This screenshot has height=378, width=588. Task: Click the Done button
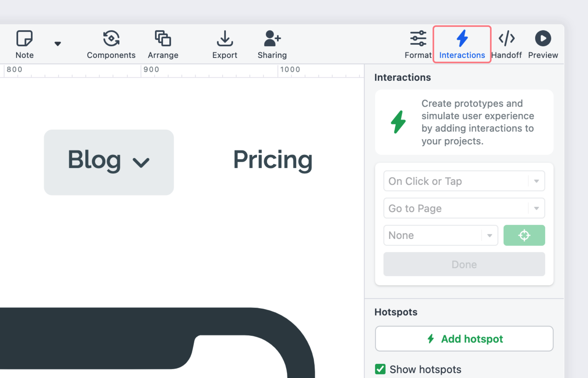(464, 264)
